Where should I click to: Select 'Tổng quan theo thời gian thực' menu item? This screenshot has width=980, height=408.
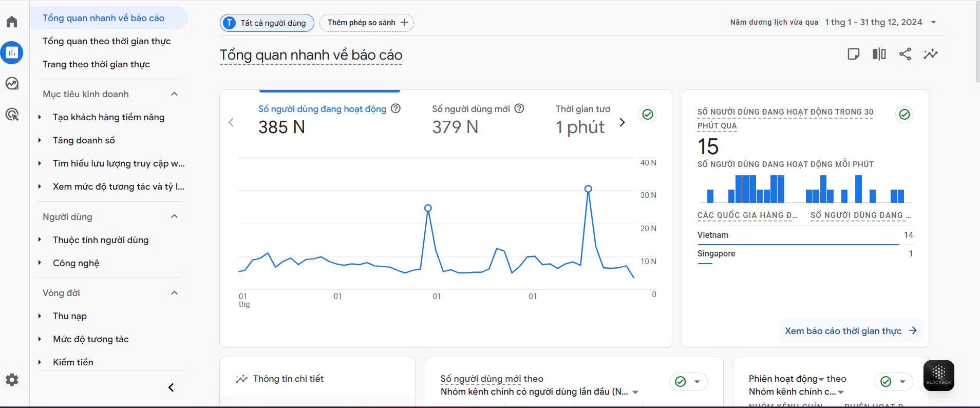pyautogui.click(x=106, y=41)
